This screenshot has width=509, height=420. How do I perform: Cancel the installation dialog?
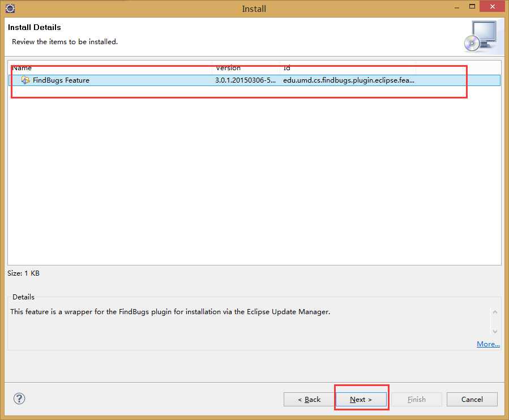point(472,399)
